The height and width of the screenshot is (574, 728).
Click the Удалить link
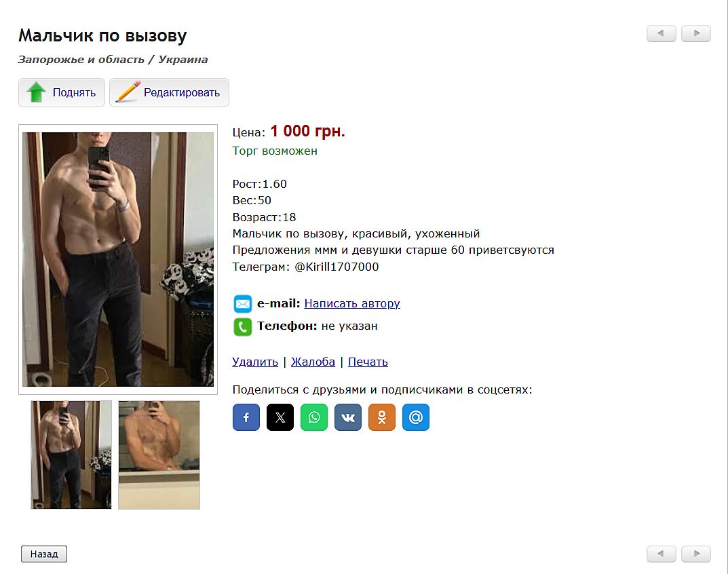click(x=255, y=362)
